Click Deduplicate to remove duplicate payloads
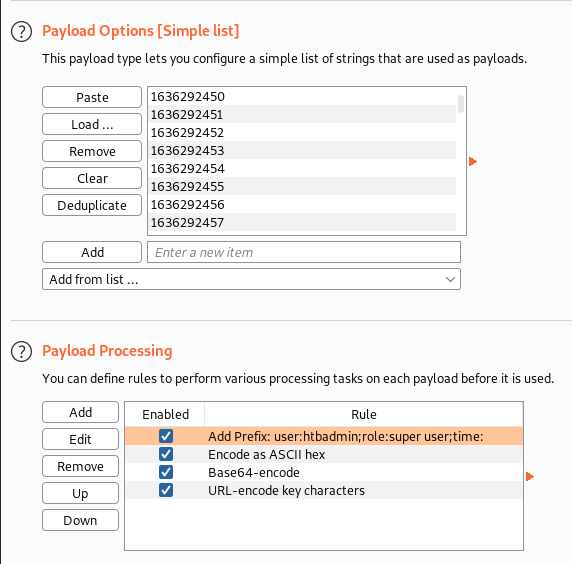Image resolution: width=572 pixels, height=564 pixels. point(92,205)
